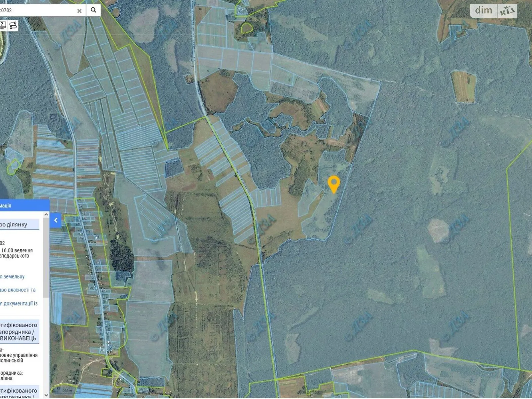Open the 'земельну' link in panel
Image resolution: width=532 pixels, height=399 pixels.
(x=12, y=277)
